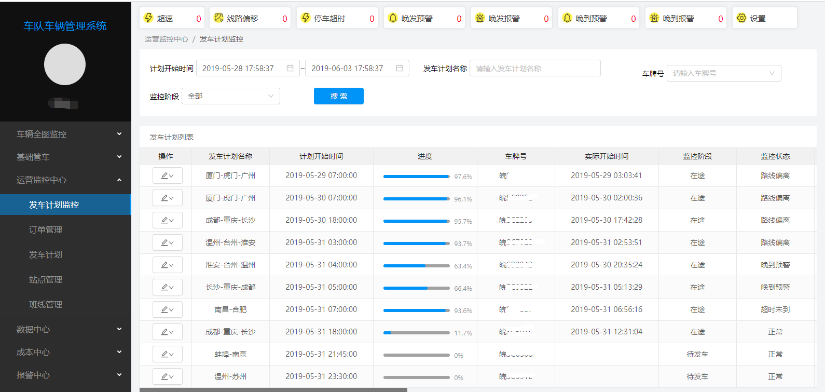Screen dimensions: 825x392
Task: Click actual start time 2019-05-31 06:56:16
Action: pyautogui.click(x=606, y=309)
